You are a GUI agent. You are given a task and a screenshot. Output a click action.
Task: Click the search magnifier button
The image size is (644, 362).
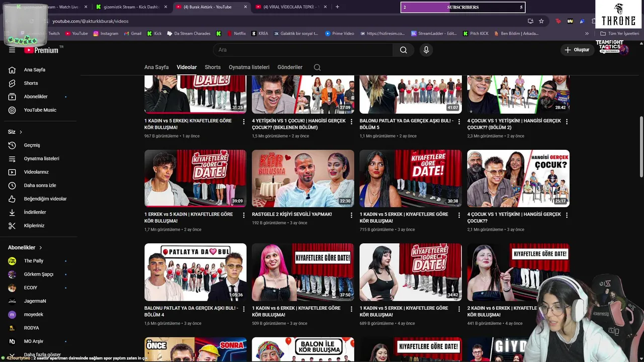coord(404,50)
